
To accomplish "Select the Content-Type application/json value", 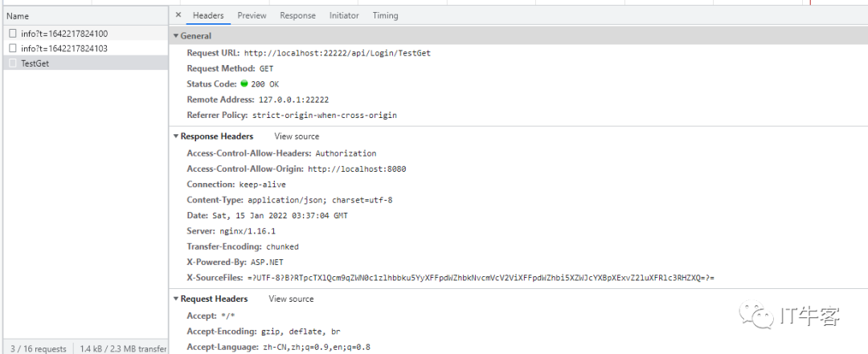I will click(x=320, y=200).
